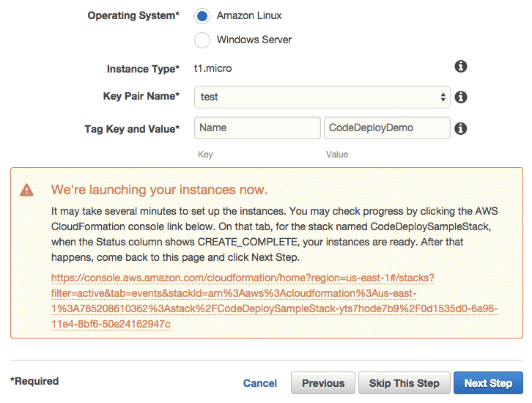Click the We're launching your instances heading
The image size is (532, 403).
159,190
